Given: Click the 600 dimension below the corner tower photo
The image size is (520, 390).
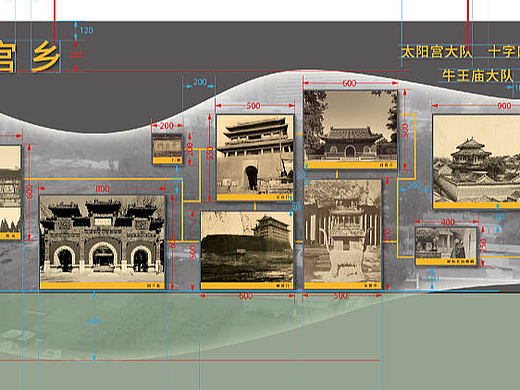Looking at the screenshot, I should 246,296.
